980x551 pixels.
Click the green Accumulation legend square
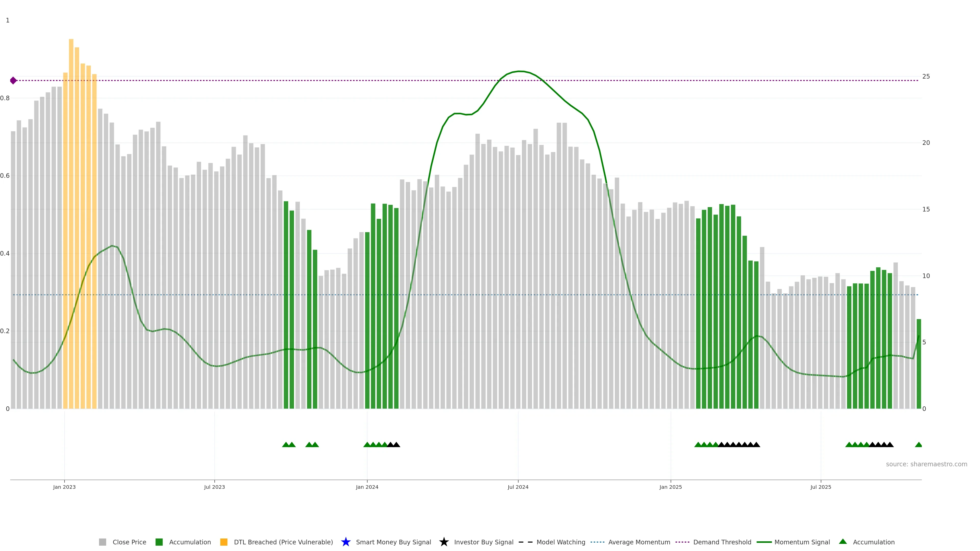pos(159,542)
